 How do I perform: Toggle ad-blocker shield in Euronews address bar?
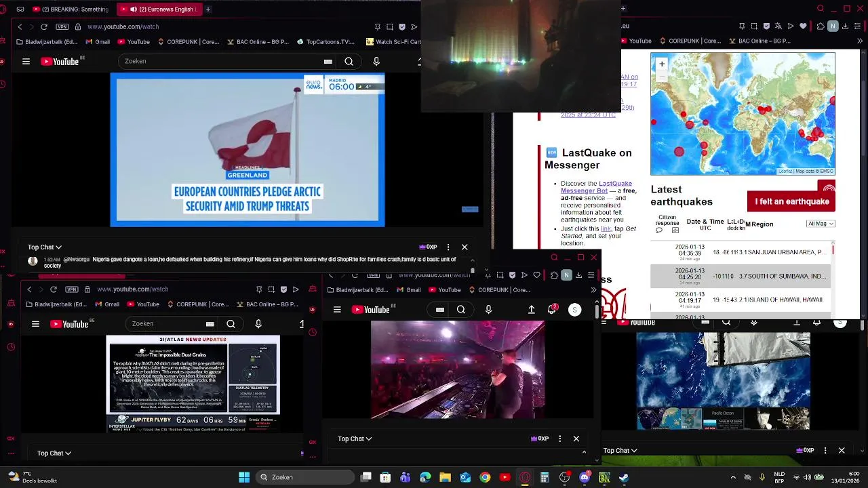coord(402,26)
